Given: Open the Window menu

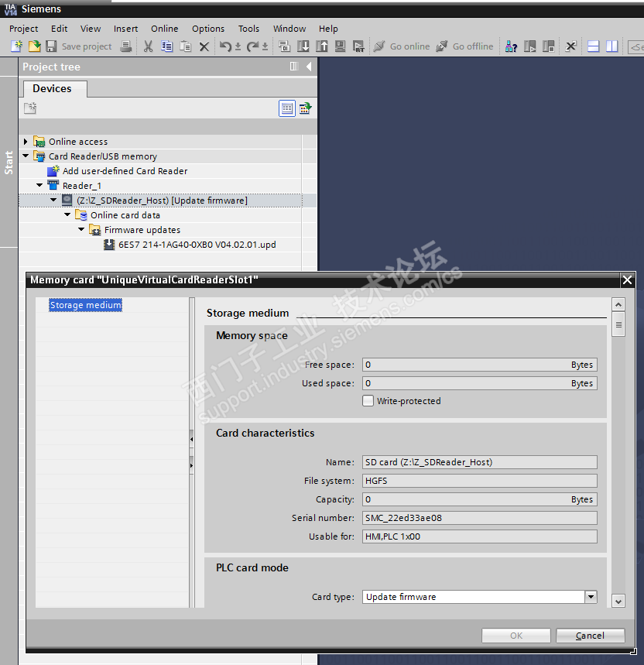Looking at the screenshot, I should [x=289, y=29].
